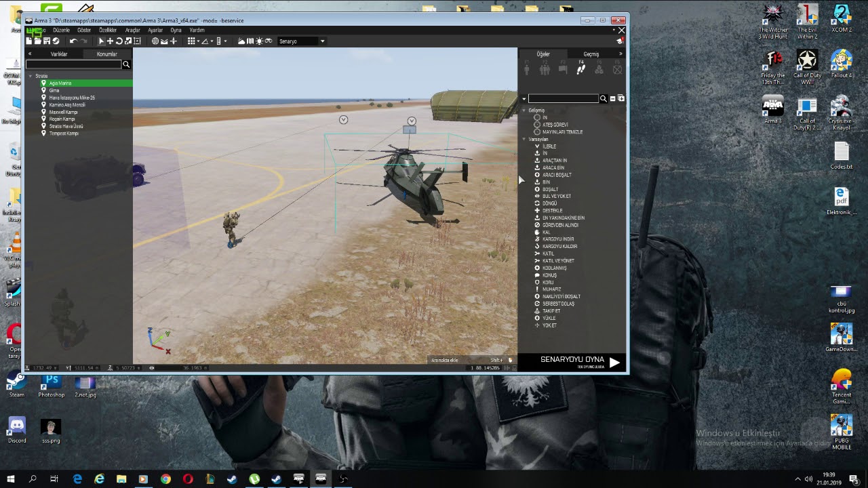Image resolution: width=868 pixels, height=488 pixels.
Task: Open the Senaryo dropdown in toolbar
Action: tap(302, 41)
